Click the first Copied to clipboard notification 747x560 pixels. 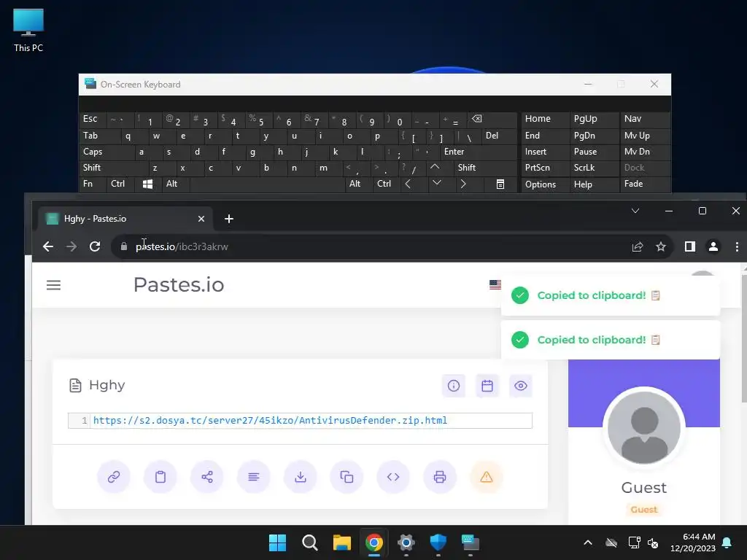click(x=611, y=295)
